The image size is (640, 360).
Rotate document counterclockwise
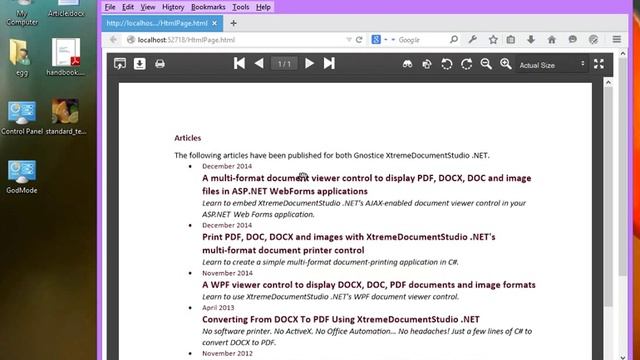click(x=447, y=64)
